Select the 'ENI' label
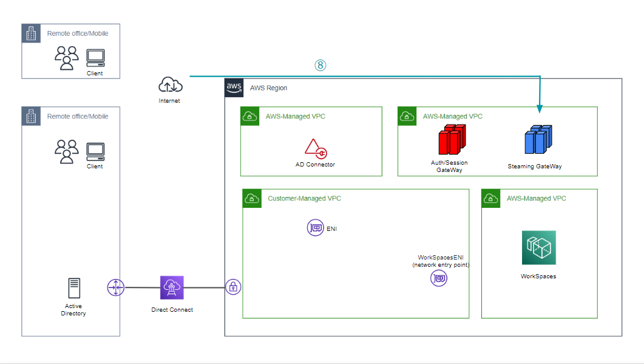 coord(332,229)
